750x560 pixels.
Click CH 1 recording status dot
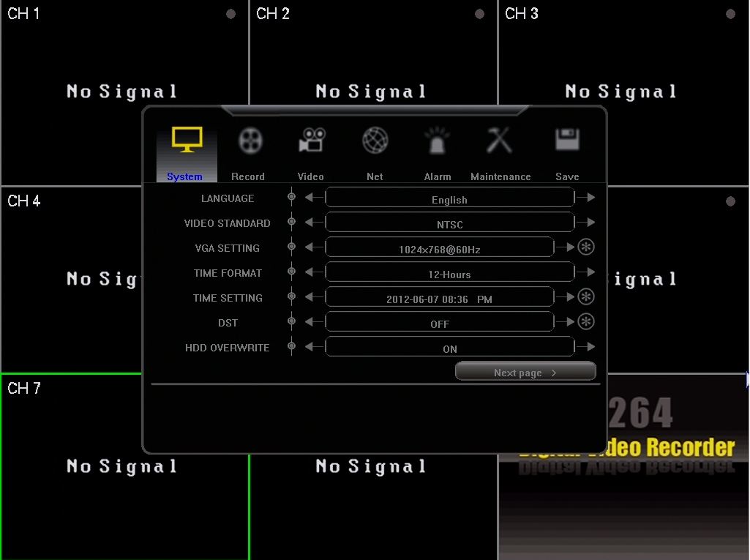click(230, 14)
